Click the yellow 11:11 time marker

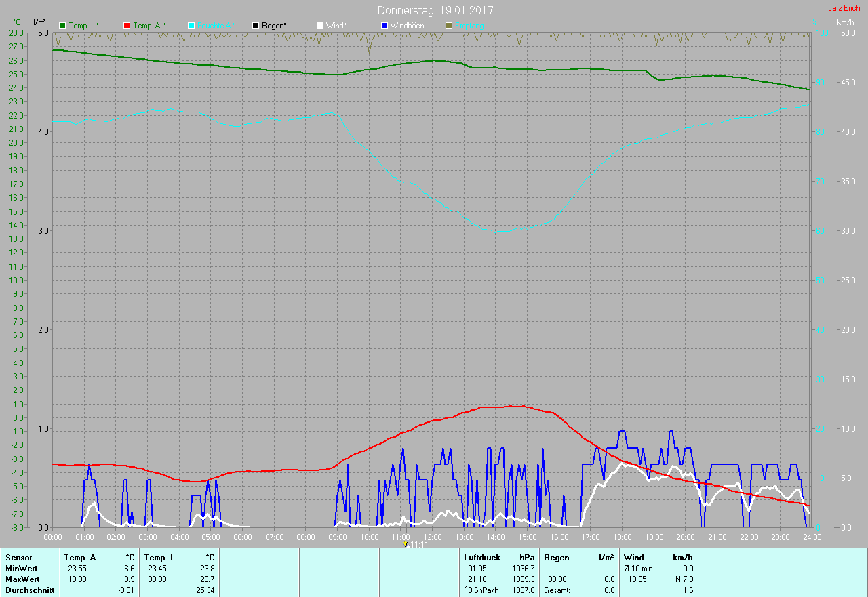pyautogui.click(x=406, y=543)
